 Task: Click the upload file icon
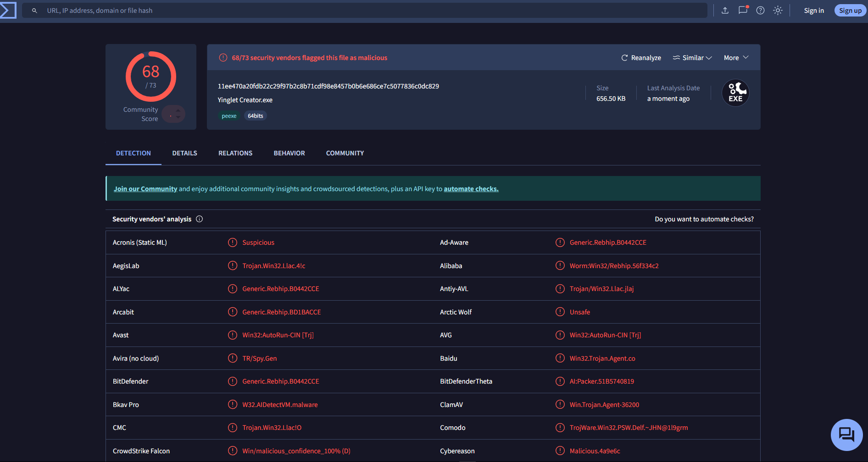coord(725,10)
